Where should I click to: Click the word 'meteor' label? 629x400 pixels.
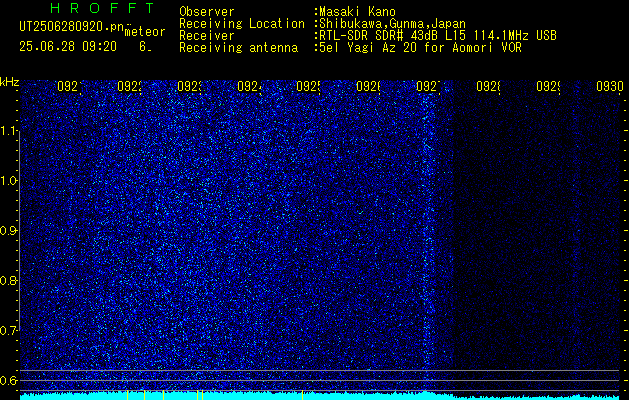click(x=145, y=32)
